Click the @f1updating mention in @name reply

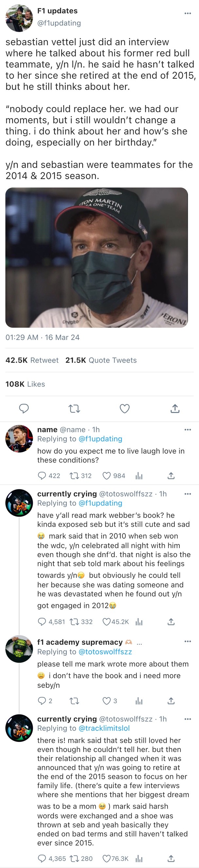[100, 439]
